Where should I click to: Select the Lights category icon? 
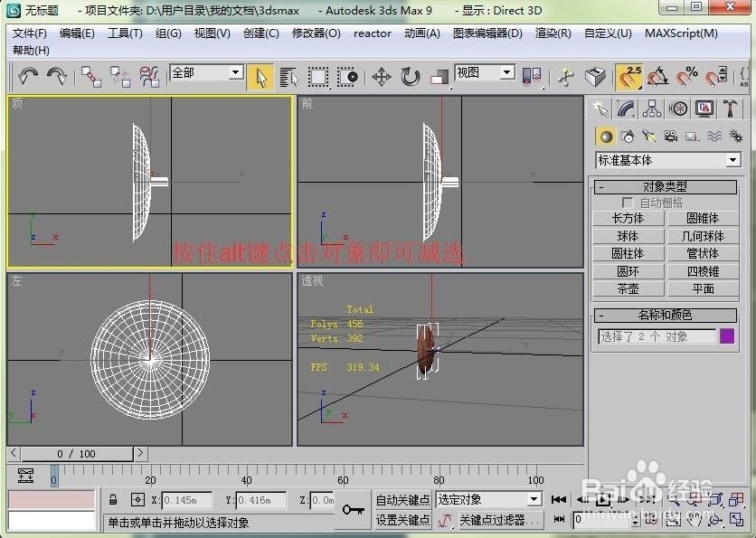click(649, 137)
